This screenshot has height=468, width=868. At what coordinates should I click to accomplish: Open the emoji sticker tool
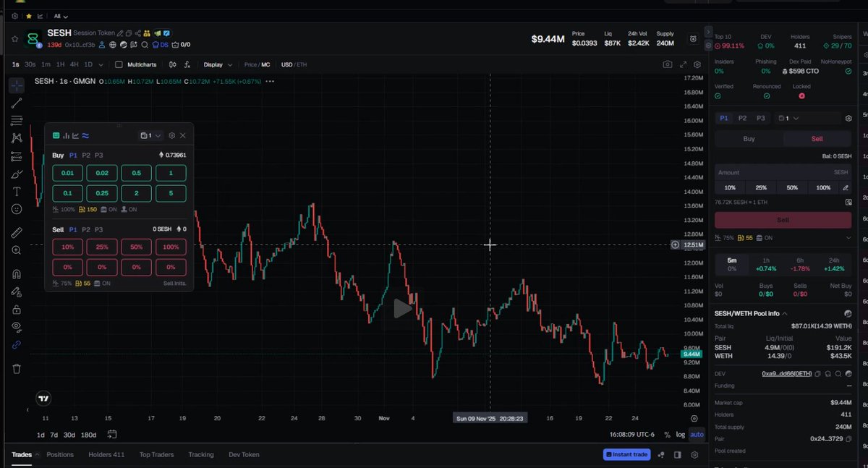pyautogui.click(x=17, y=209)
